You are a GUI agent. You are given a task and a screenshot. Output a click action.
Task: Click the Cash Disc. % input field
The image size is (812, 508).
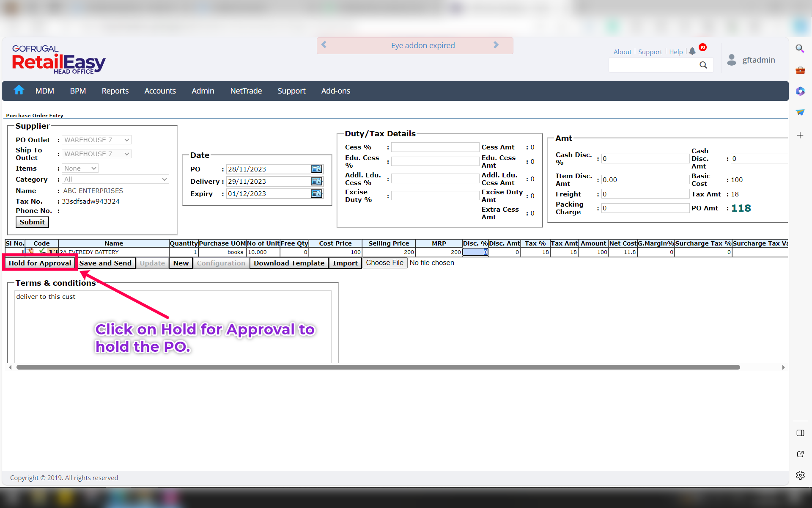click(x=645, y=158)
